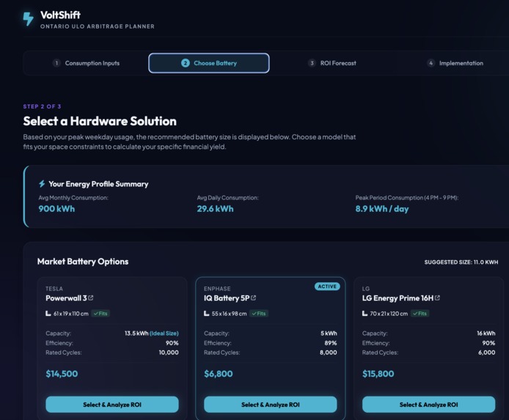
Task: Open the LG Energy Prime 16H external link icon
Action: click(x=437, y=298)
